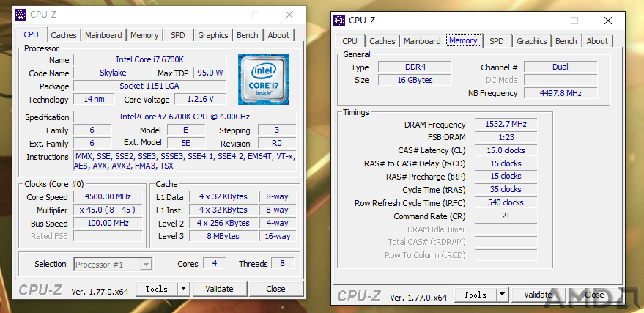
Task: Open Graphics tab in right CPU-Z window
Action: [x=531, y=41]
